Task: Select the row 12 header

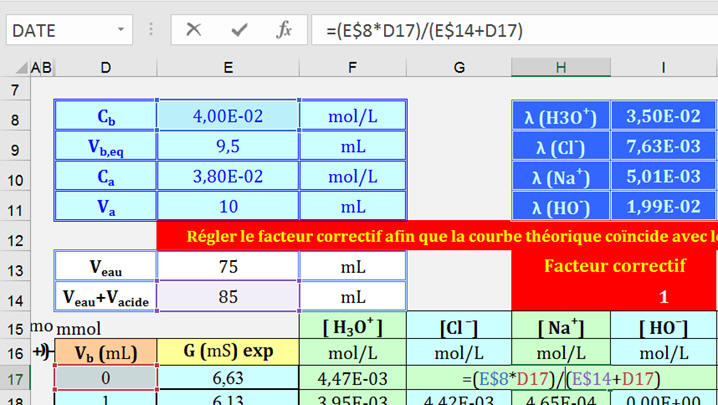Action: coord(14,238)
